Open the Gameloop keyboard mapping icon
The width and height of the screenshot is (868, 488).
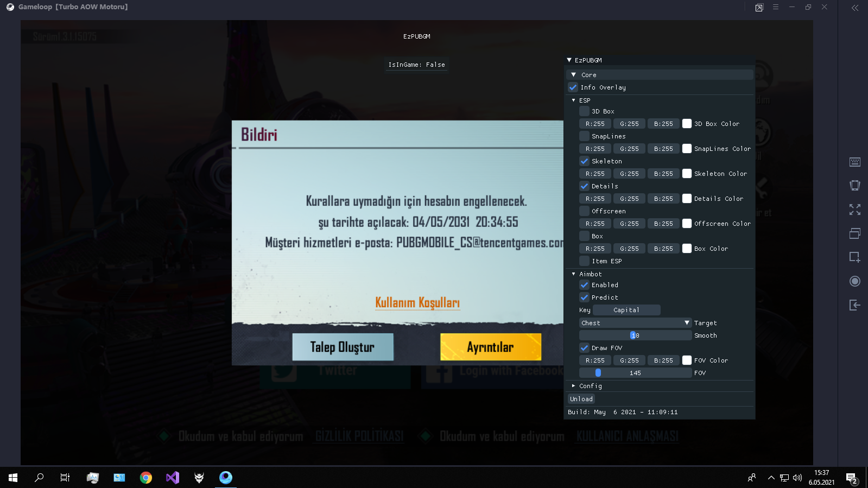854,162
